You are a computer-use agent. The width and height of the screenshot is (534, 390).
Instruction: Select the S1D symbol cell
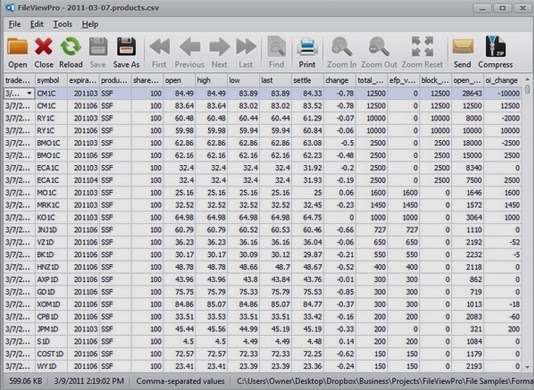click(51, 341)
